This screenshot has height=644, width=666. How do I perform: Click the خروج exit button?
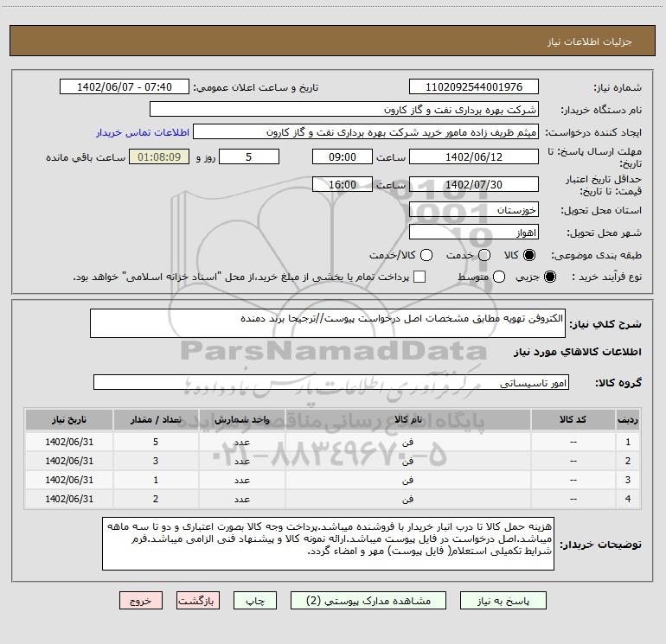[141, 601]
